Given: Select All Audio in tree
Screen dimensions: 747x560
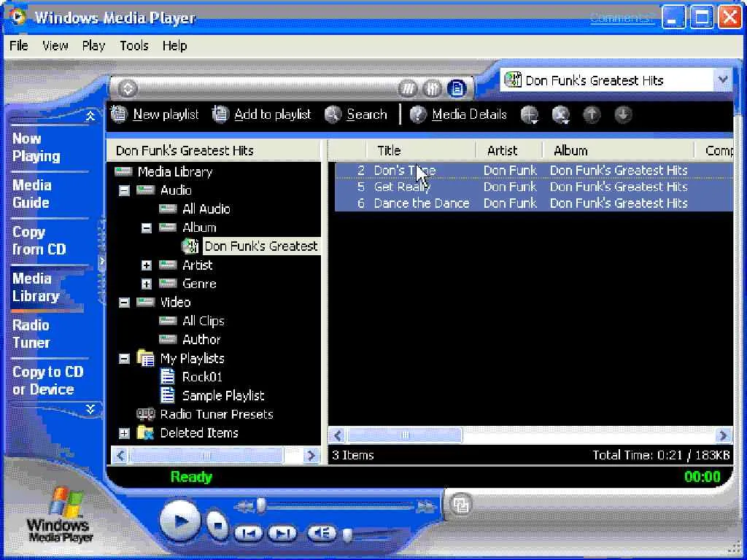Looking at the screenshot, I should [x=206, y=209].
